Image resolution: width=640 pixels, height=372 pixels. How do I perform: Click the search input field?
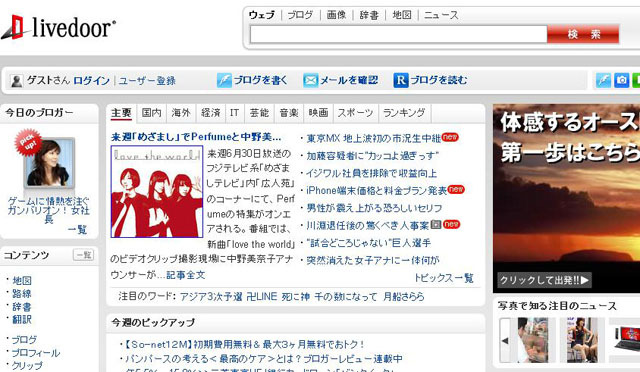pyautogui.click(x=398, y=34)
